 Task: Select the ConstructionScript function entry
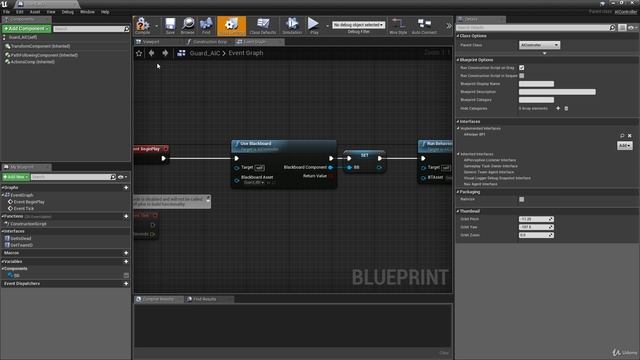[x=28, y=224]
